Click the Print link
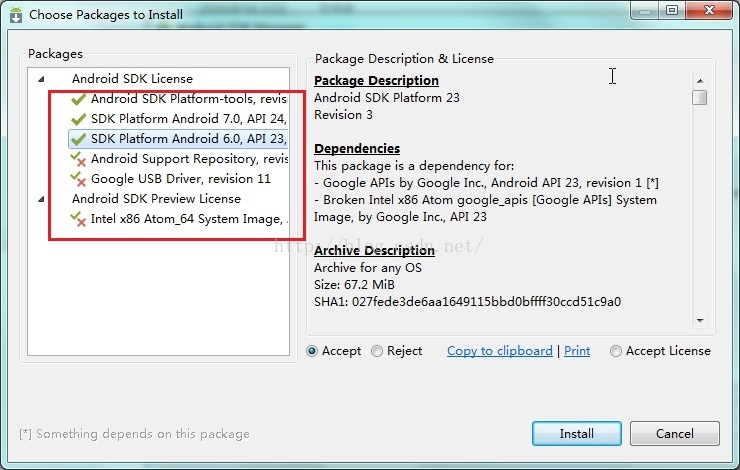The image size is (740, 470). click(x=577, y=351)
